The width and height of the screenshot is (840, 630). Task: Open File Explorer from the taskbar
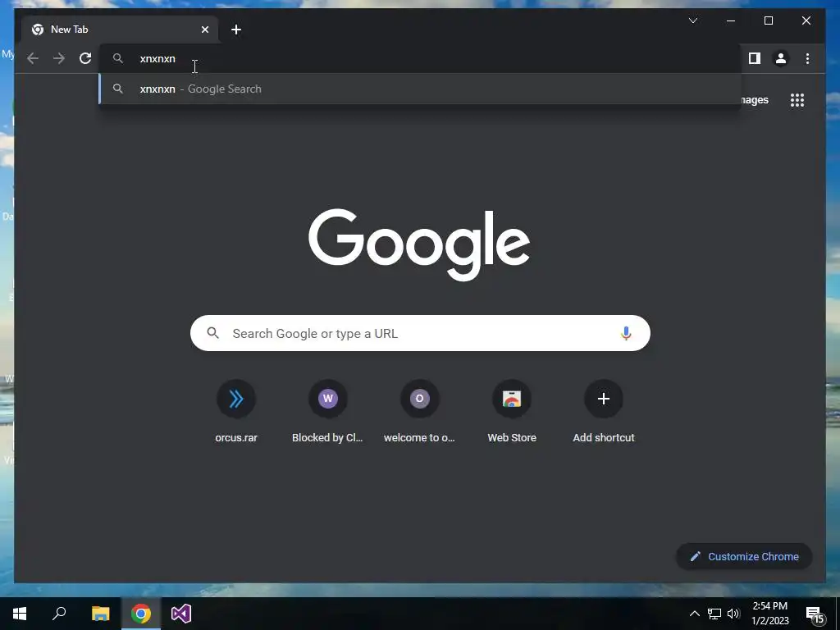tap(100, 614)
